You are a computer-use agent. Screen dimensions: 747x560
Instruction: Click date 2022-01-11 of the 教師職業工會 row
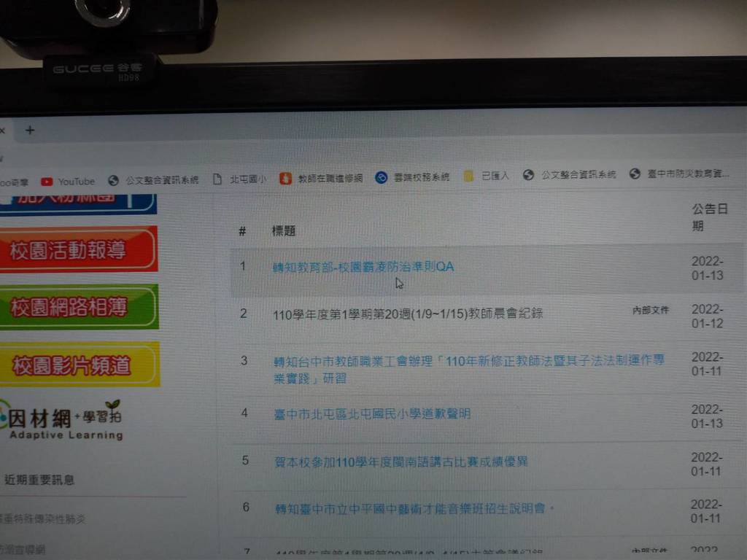tap(707, 364)
